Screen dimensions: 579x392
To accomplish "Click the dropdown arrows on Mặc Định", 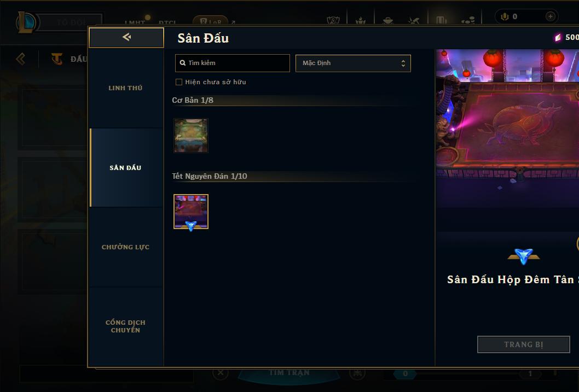I will point(403,63).
